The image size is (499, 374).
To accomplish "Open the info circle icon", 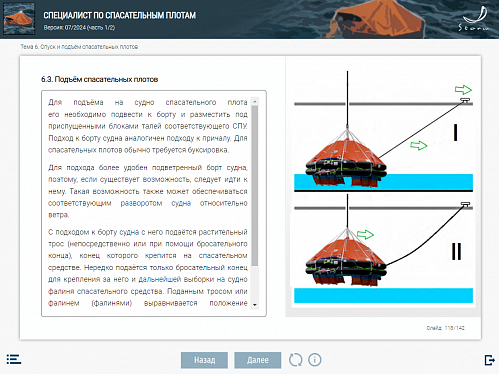I will point(315,360).
